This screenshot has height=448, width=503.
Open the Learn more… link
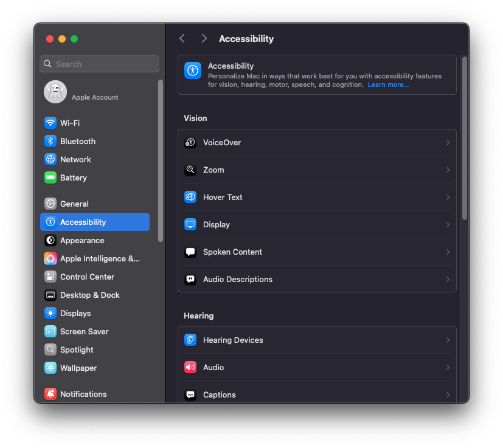click(388, 84)
